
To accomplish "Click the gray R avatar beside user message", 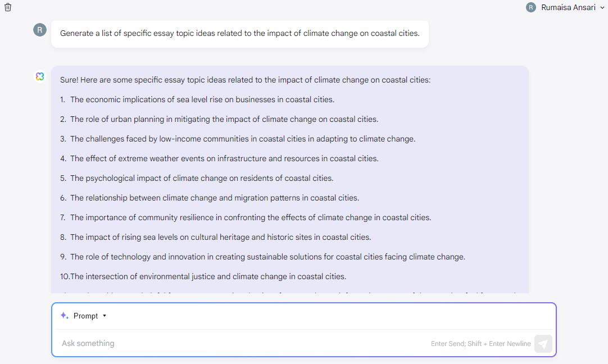I will tap(40, 30).
